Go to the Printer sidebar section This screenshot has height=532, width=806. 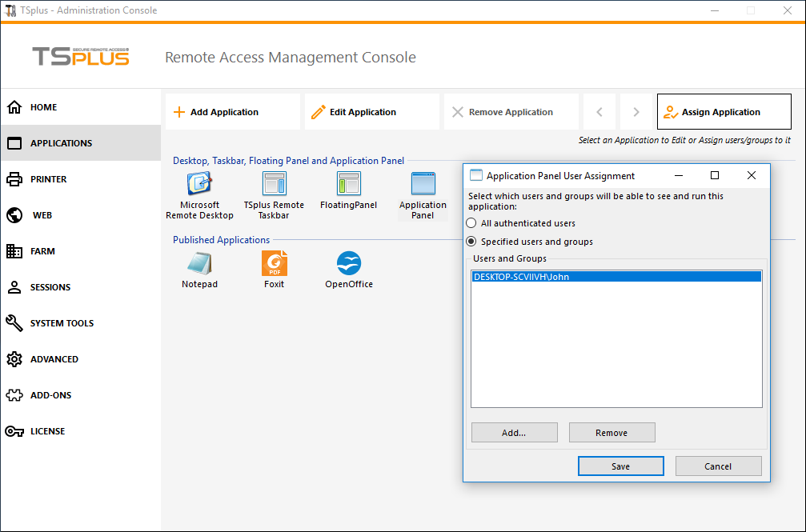(x=48, y=179)
